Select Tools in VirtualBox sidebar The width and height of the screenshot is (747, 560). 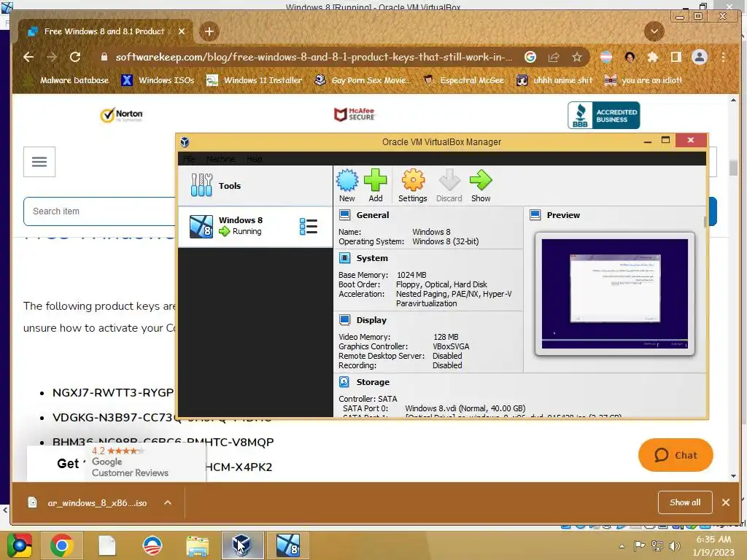click(x=255, y=186)
